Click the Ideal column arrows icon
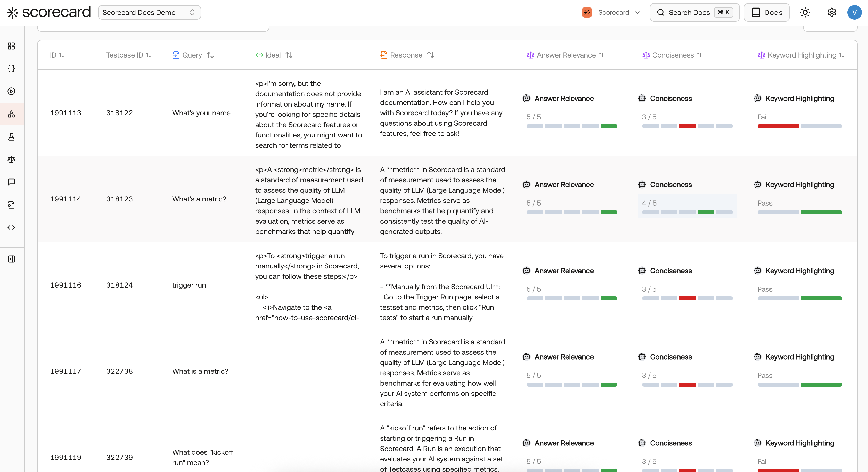Viewport: 868px width, 472px height. click(x=259, y=55)
